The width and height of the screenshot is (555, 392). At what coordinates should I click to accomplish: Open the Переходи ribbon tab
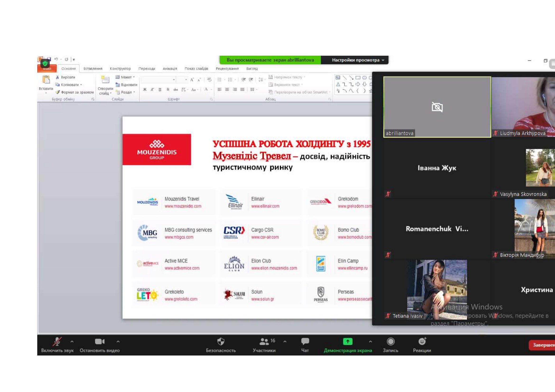click(x=147, y=68)
